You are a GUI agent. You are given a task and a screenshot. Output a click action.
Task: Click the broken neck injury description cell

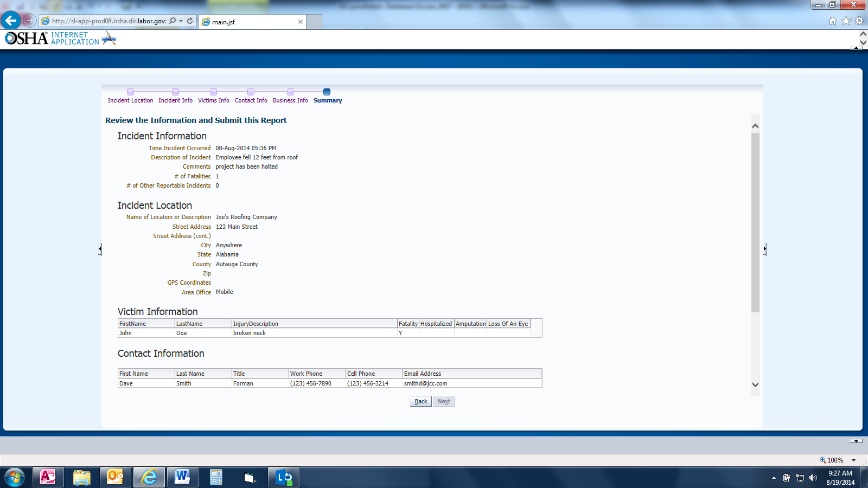pos(315,333)
